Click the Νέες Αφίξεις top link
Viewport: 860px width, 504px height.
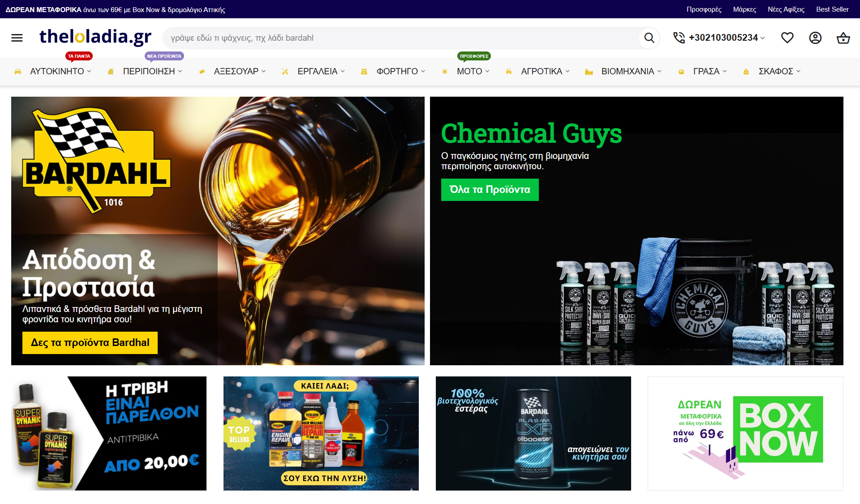[x=786, y=9]
